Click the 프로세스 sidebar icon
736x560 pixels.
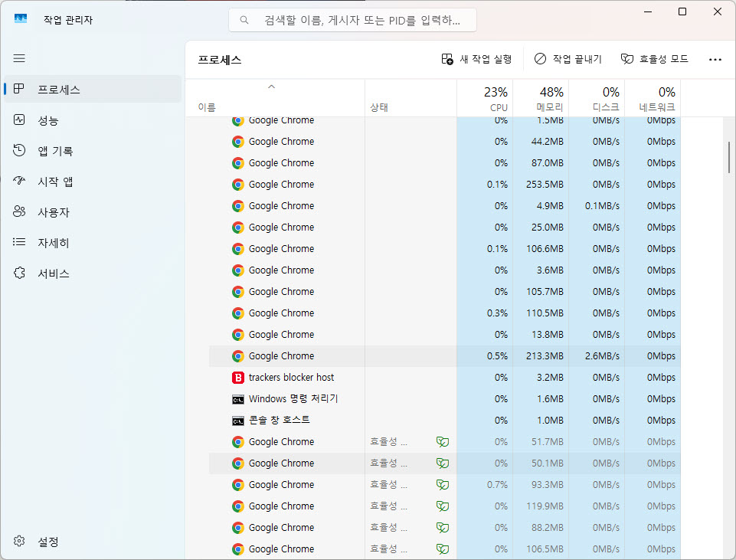[x=19, y=89]
